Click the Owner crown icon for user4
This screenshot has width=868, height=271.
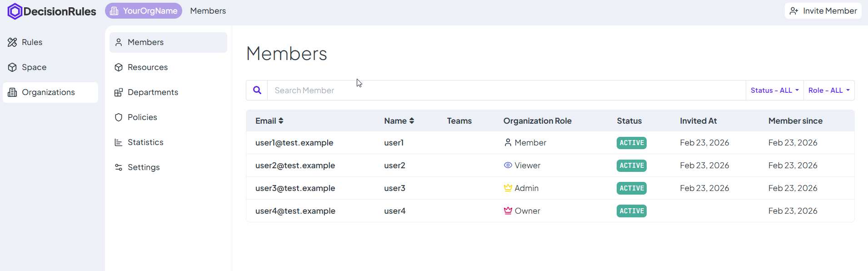pos(508,211)
